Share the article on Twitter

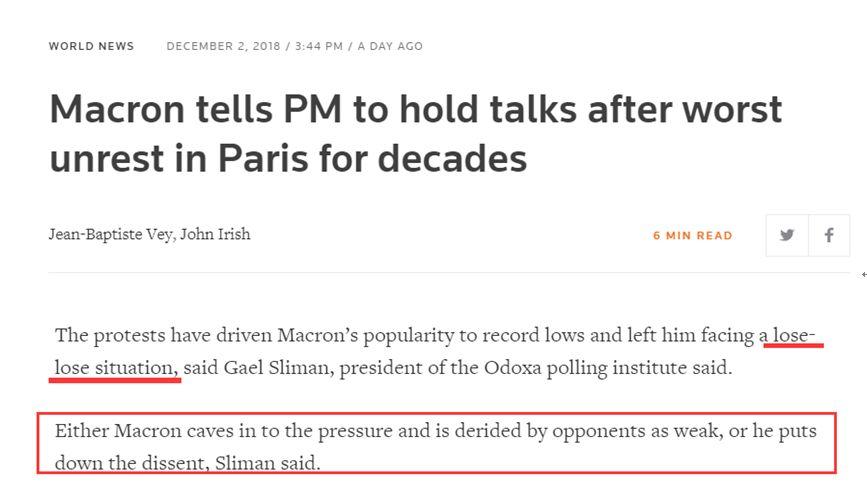[x=787, y=235]
